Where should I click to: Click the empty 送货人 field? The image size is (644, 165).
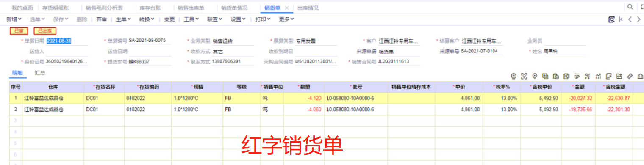(67, 52)
